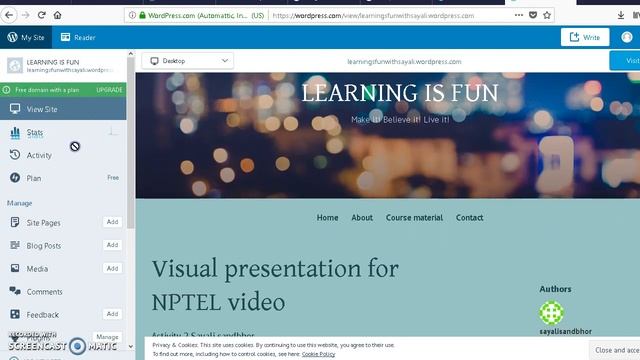Viewport: 640px width, 360px height.
Task: Open the Cookie Policy link
Action: pos(318,354)
